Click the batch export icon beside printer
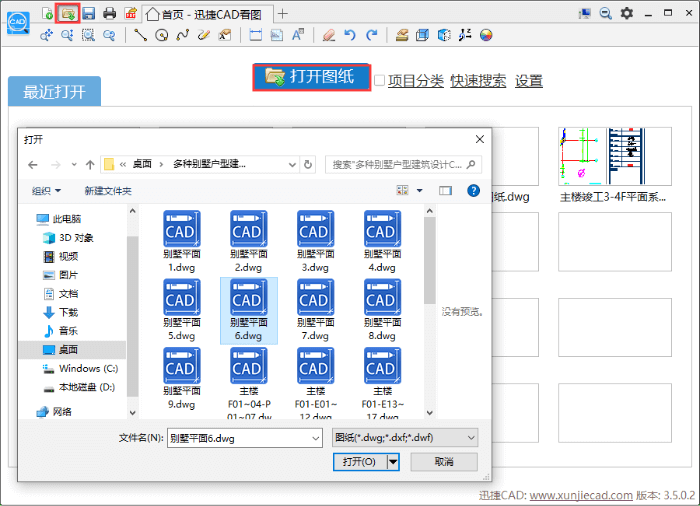The image size is (700, 506). click(x=130, y=13)
